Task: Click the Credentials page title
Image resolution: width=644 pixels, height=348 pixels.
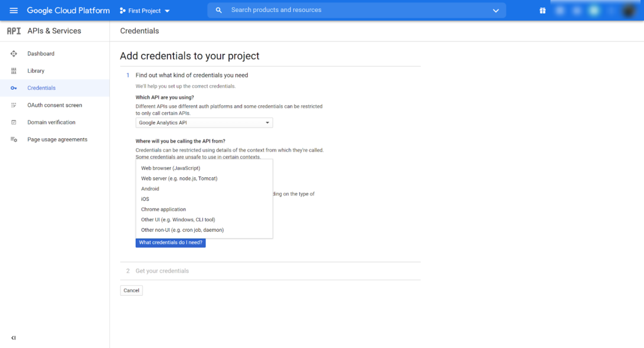Action: tap(139, 31)
